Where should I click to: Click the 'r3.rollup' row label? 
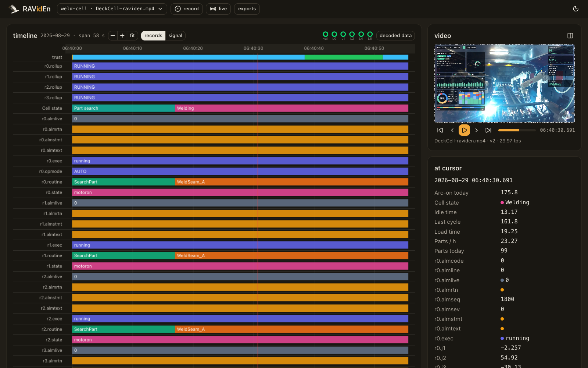pyautogui.click(x=53, y=98)
